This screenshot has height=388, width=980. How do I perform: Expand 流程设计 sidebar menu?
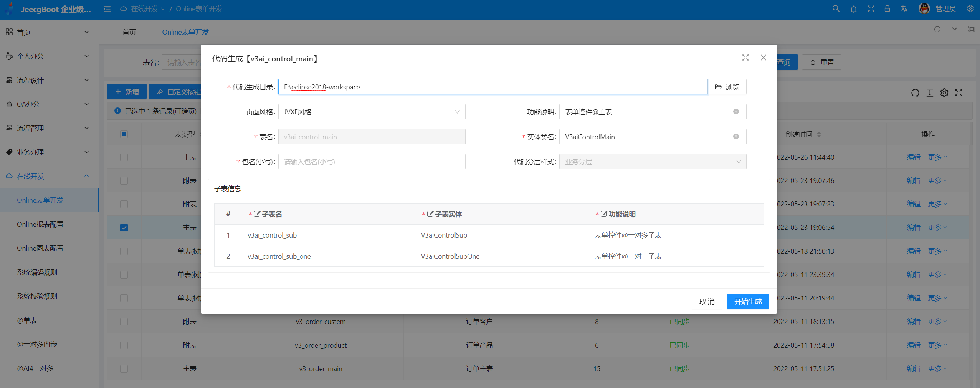[x=49, y=80]
